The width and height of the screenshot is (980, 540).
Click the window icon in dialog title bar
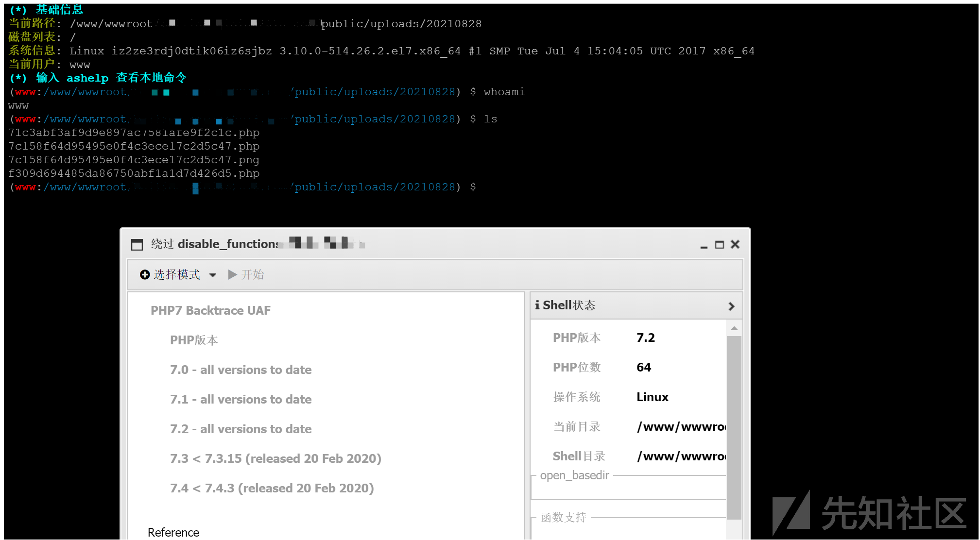[137, 244]
